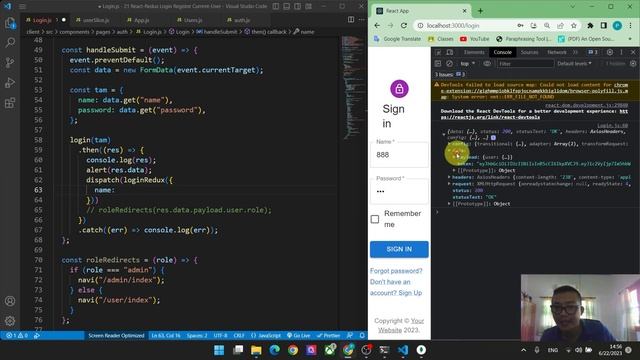The height and width of the screenshot is (360, 640).
Task: Open console settings gear next to hidden count
Action: [x=633, y=64]
